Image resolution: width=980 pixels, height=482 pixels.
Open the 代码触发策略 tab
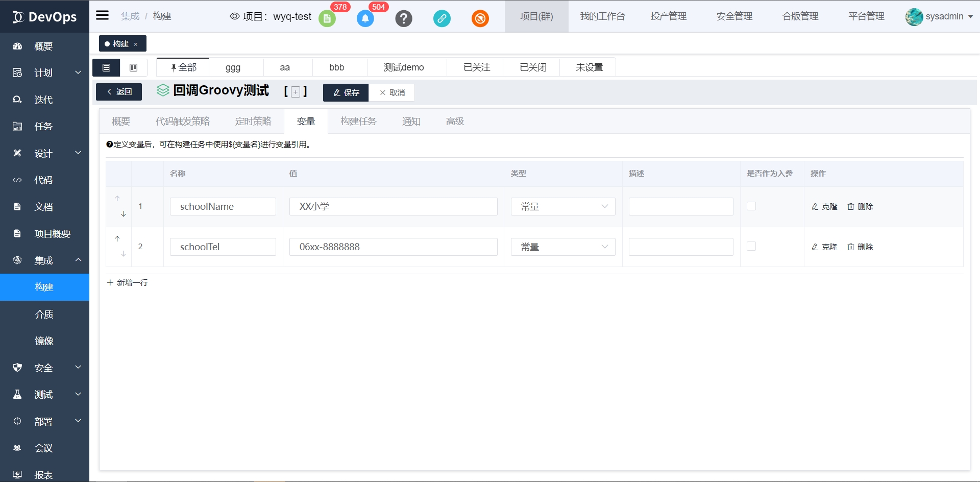(x=183, y=122)
